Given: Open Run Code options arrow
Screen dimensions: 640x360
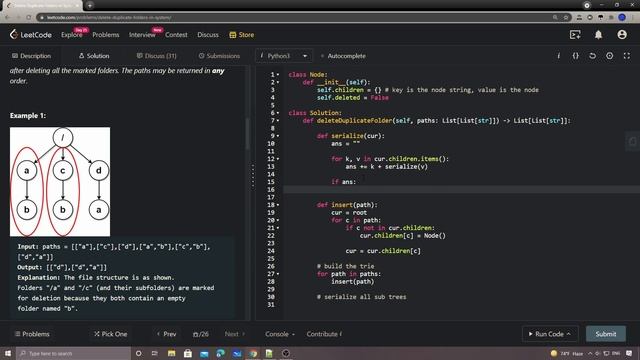Looking at the screenshot, I should coord(569,334).
